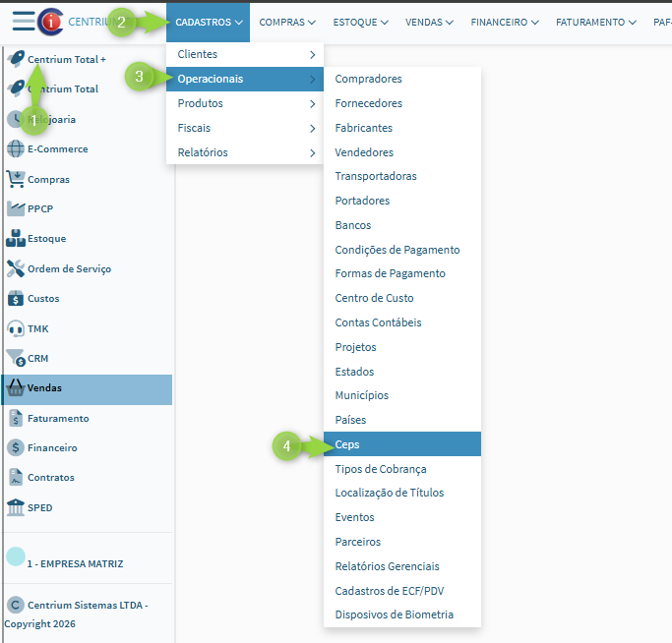Click the hamburger menu icon
672x643 pixels.
click(24, 22)
